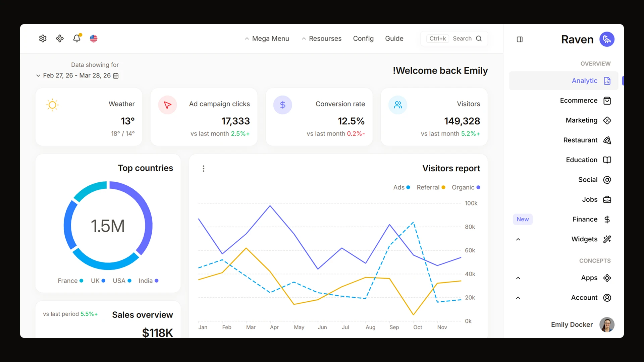The width and height of the screenshot is (644, 362).
Task: Click the Ctrl+k shortcut badge
Action: pyautogui.click(x=438, y=39)
